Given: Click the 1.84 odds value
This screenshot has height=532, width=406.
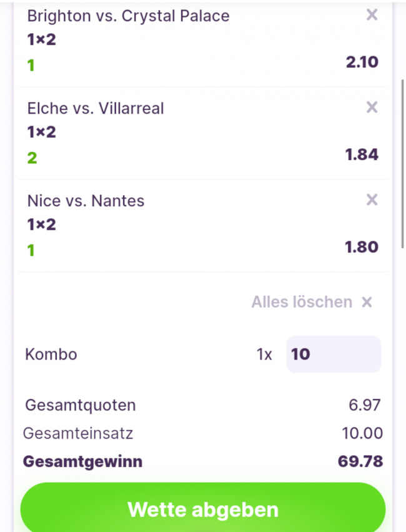Looking at the screenshot, I should click(362, 154).
